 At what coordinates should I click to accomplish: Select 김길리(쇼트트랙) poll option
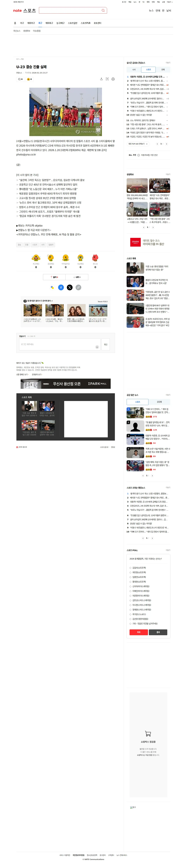131,568
